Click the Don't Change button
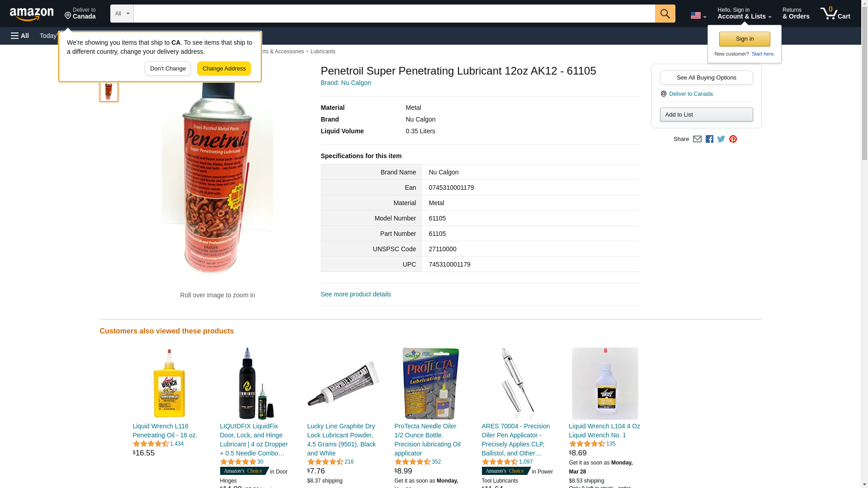This screenshot has width=868, height=488. coord(168,69)
